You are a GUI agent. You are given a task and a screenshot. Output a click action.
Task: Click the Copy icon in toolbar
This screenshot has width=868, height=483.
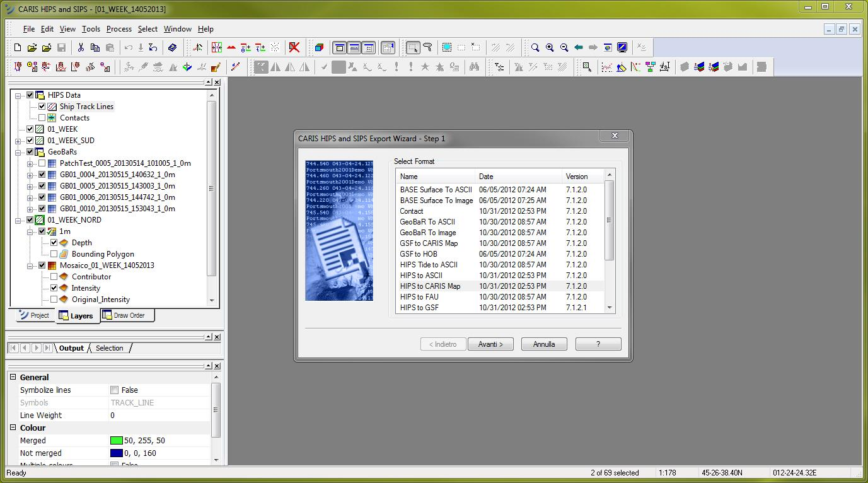[x=95, y=47]
